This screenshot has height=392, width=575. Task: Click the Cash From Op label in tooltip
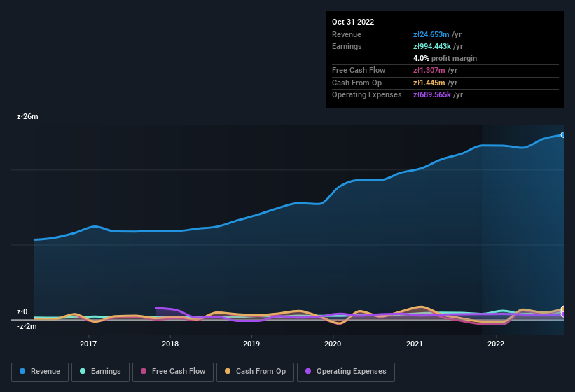pos(356,83)
